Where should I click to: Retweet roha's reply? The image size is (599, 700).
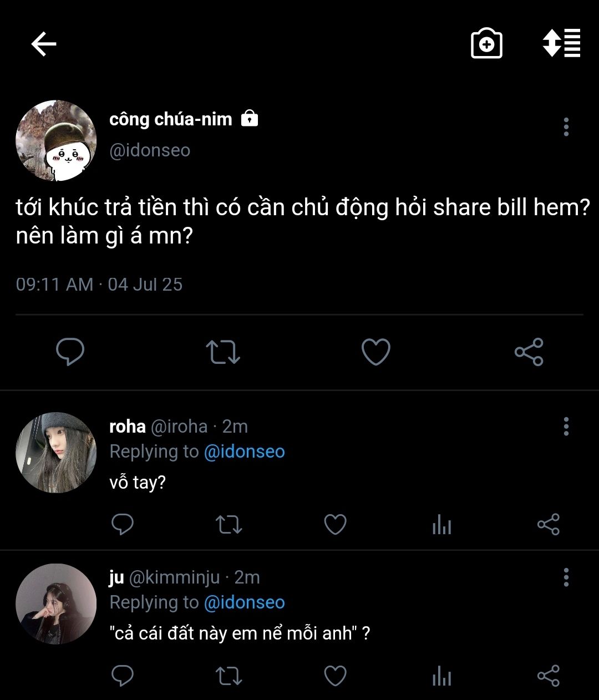[x=229, y=524]
